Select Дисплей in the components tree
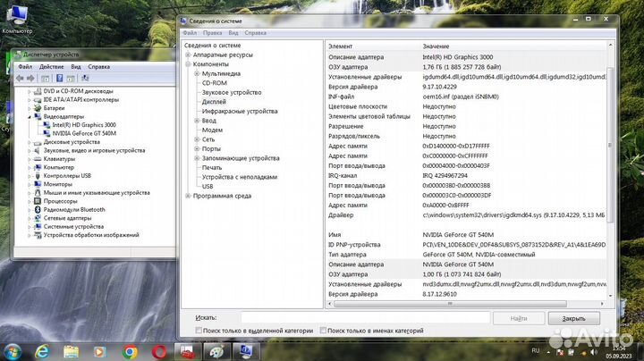This screenshot has height=361, width=644. [x=214, y=102]
